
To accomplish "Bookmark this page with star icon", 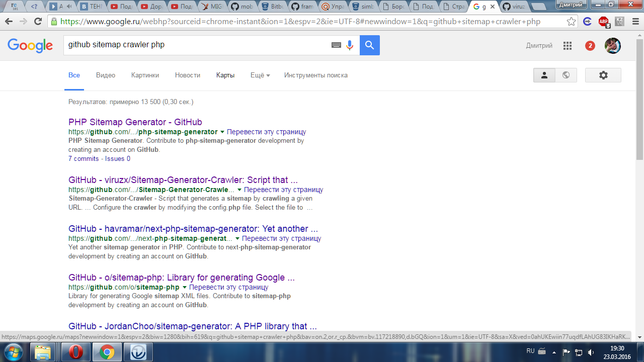I will [571, 22].
